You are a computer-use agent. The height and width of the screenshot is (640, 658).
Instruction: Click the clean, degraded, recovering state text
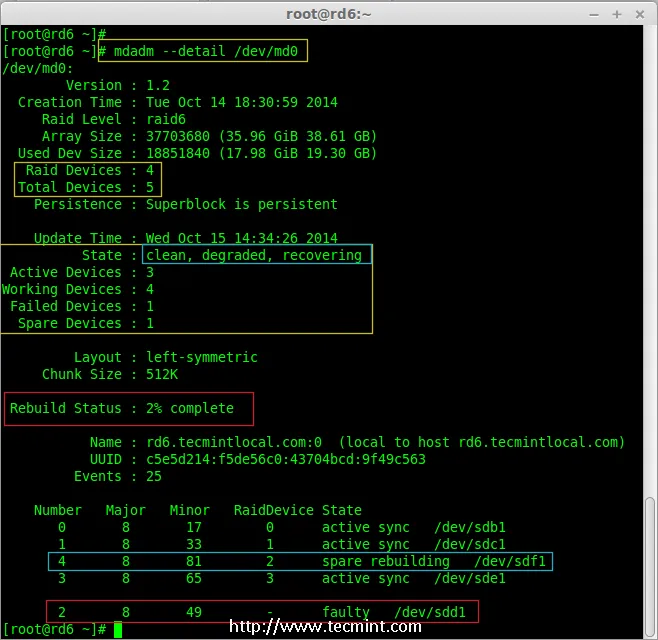click(254, 255)
